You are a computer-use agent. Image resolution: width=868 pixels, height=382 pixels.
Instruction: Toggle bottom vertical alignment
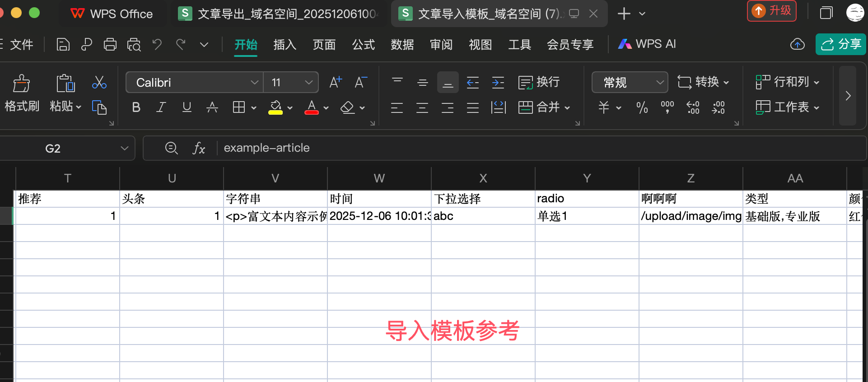(448, 82)
